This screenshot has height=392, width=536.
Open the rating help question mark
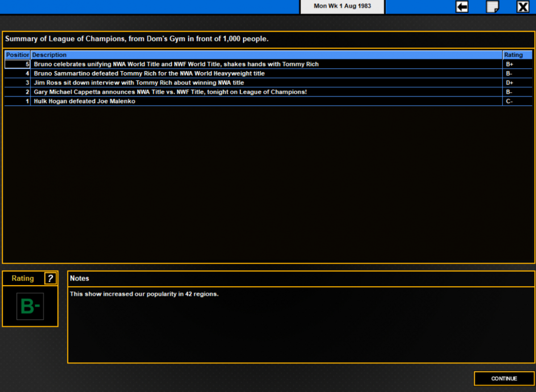pos(50,279)
